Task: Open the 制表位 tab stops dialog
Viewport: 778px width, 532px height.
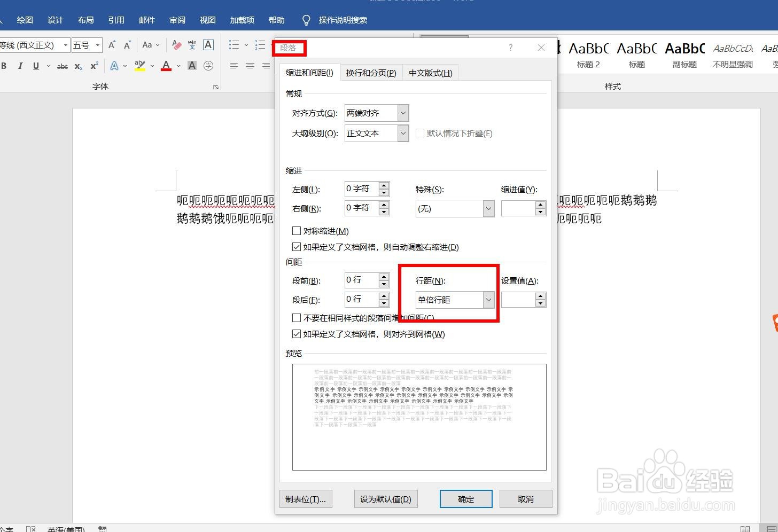Action: [306, 499]
